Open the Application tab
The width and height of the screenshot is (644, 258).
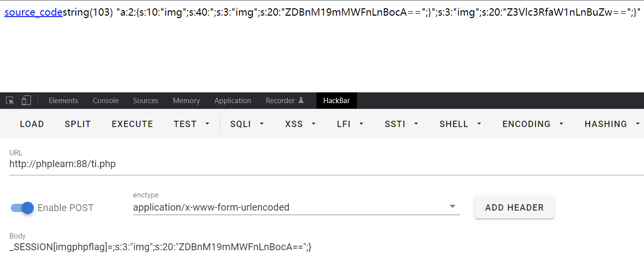[x=233, y=101]
